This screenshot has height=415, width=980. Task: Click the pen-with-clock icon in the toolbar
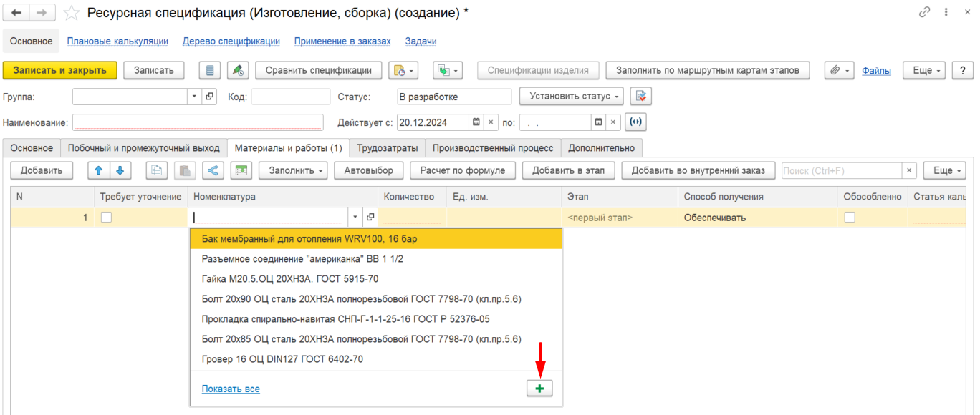point(238,70)
